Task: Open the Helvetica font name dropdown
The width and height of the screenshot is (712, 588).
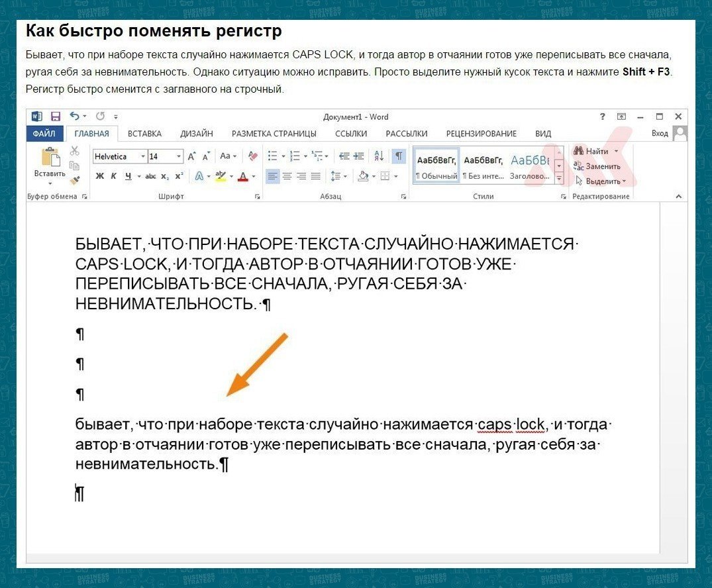Action: pyautogui.click(x=142, y=157)
